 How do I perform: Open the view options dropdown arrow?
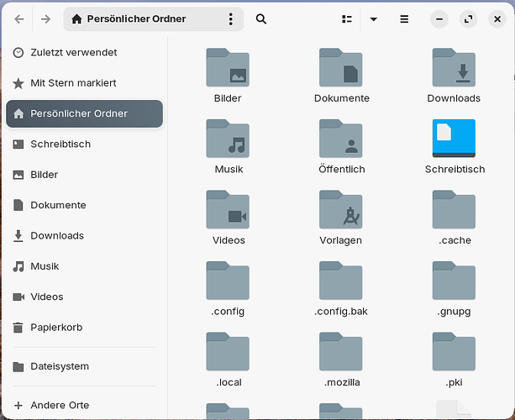coord(374,19)
